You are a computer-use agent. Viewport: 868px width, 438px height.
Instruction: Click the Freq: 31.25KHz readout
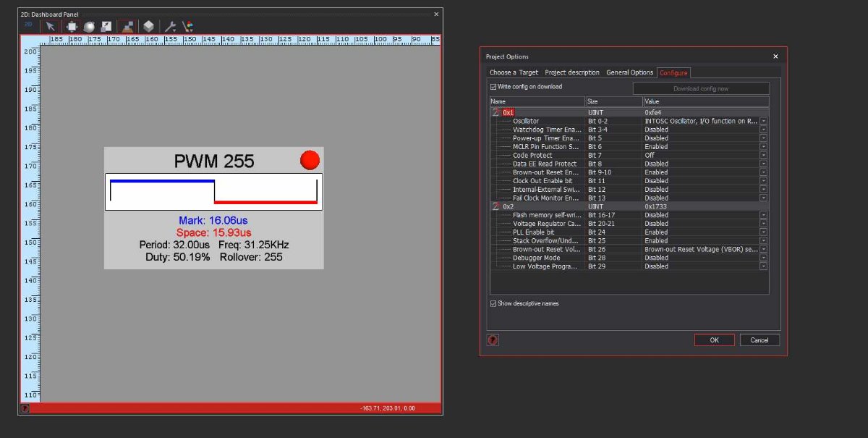253,245
